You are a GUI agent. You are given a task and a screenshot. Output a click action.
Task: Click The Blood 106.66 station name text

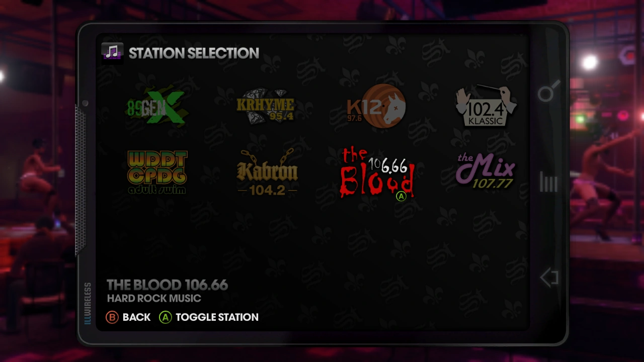pyautogui.click(x=167, y=285)
